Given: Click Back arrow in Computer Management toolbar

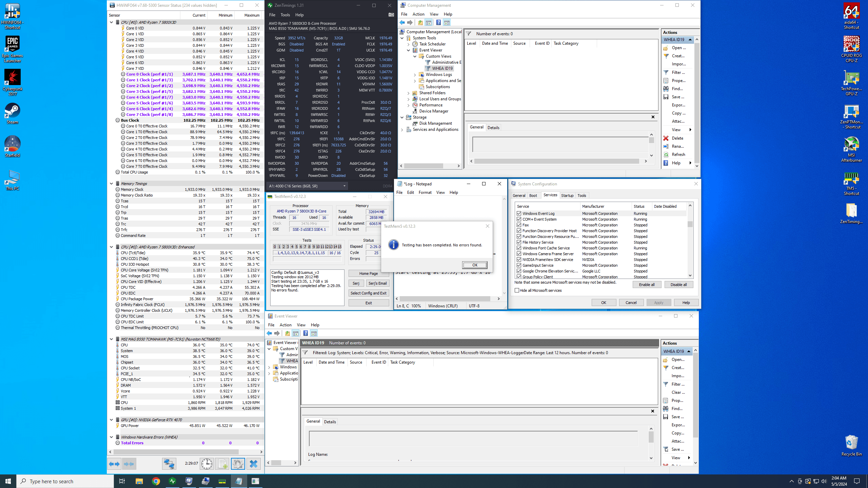Looking at the screenshot, I should [402, 23].
